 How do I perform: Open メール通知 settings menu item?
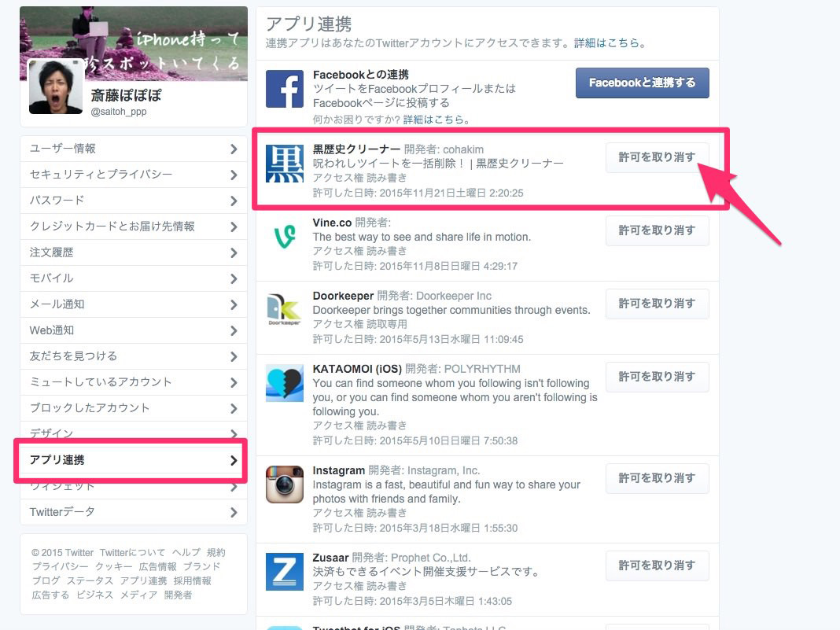coord(134,305)
